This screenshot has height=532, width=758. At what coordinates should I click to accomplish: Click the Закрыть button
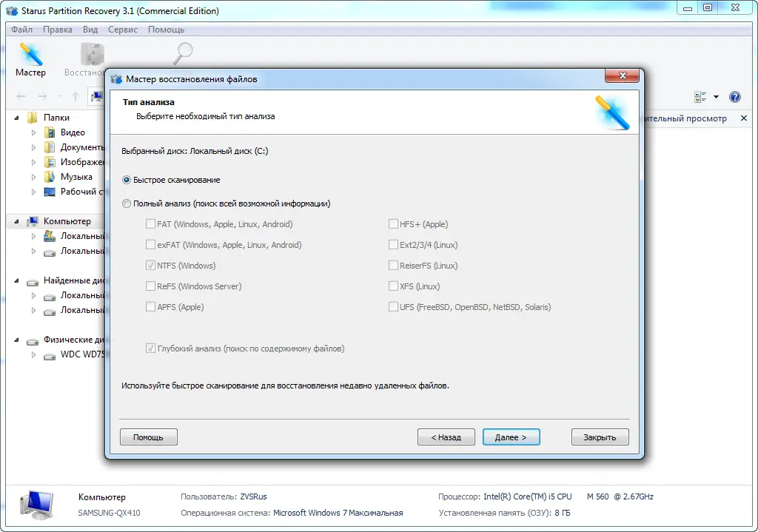pyautogui.click(x=600, y=437)
